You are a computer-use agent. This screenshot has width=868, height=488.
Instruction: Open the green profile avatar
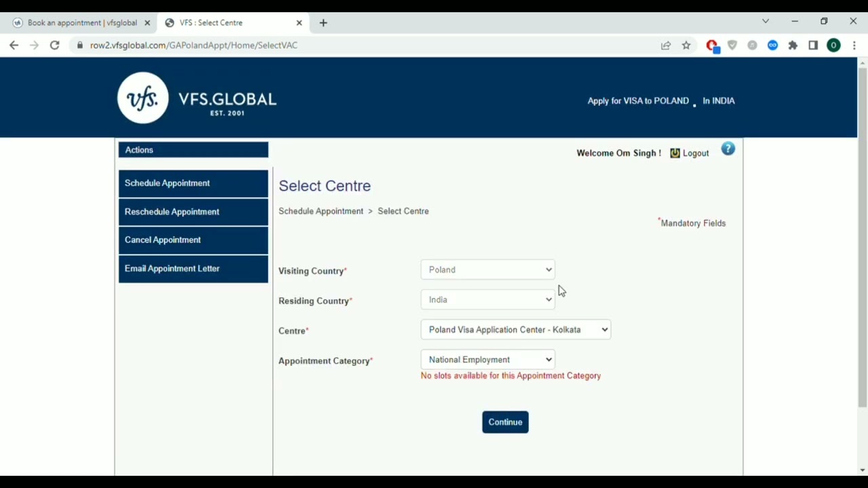click(834, 45)
